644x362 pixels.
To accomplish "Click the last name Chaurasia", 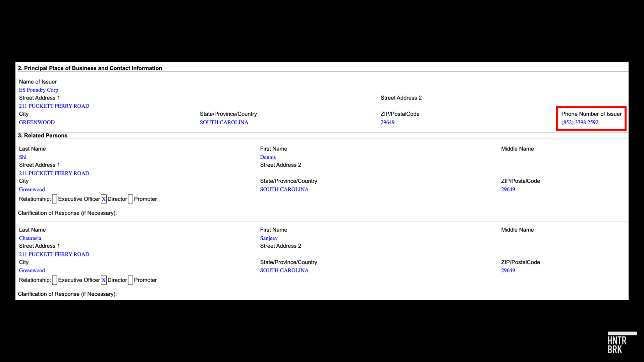I will (30, 238).
